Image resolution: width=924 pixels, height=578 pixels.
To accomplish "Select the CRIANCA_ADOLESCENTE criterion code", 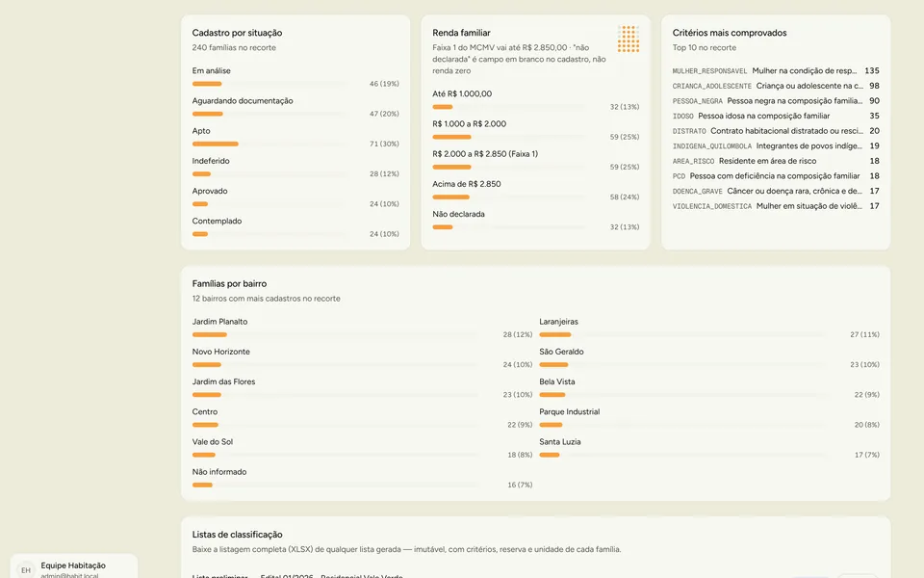I will (712, 86).
